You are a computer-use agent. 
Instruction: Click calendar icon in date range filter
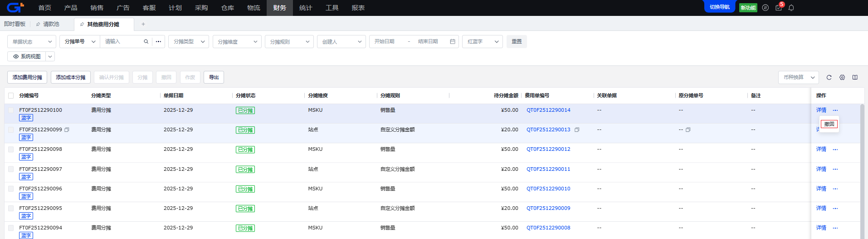pos(453,41)
